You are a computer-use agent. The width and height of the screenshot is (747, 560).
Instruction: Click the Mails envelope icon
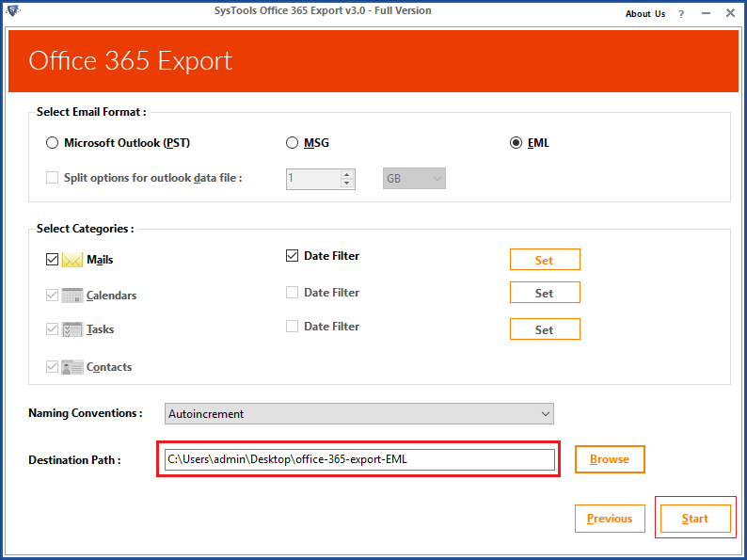coord(72,260)
